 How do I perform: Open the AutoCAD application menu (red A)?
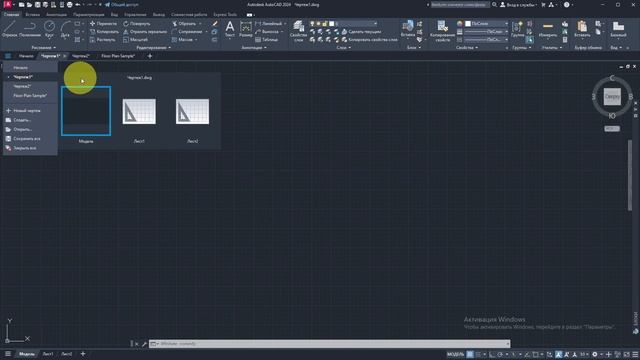(7, 4)
